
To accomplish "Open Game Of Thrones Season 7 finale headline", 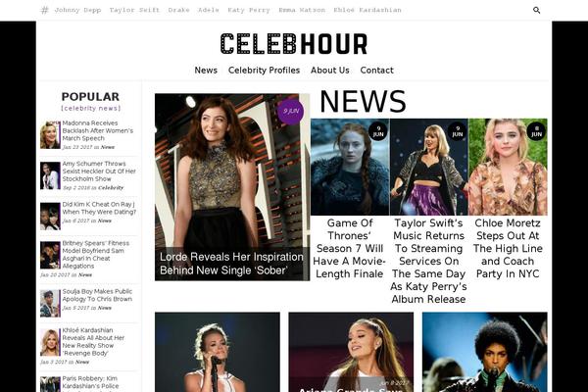I will pos(350,248).
